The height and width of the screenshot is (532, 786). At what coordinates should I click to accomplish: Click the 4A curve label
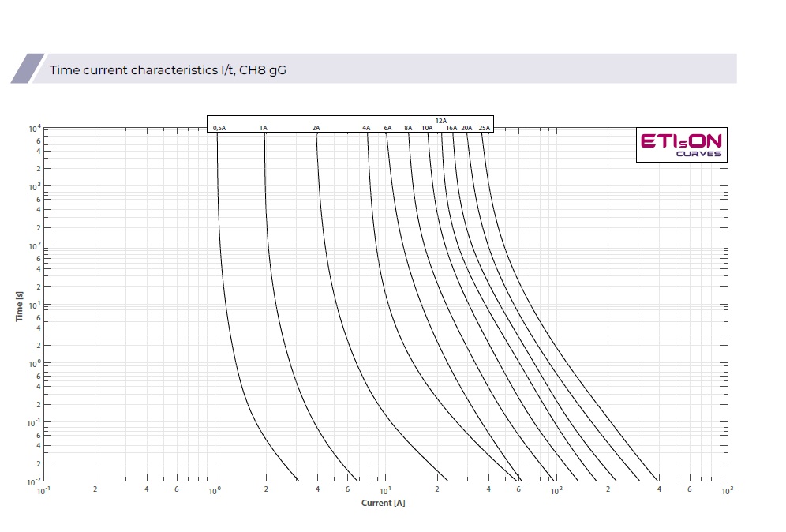point(366,128)
